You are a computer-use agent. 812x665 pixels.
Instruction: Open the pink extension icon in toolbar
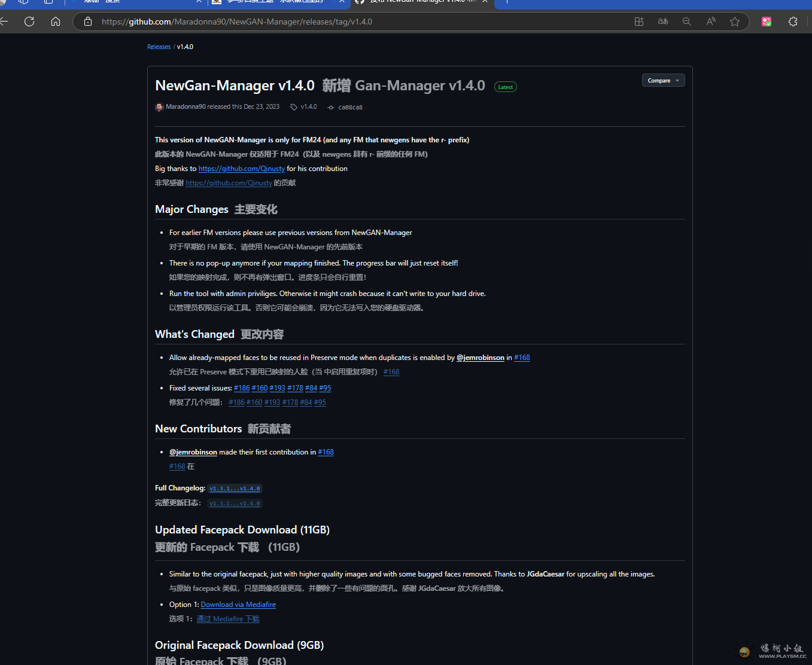(767, 22)
